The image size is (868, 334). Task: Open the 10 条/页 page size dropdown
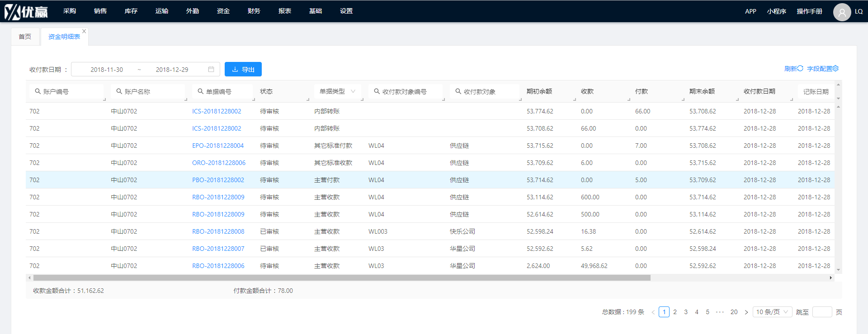[x=772, y=312]
